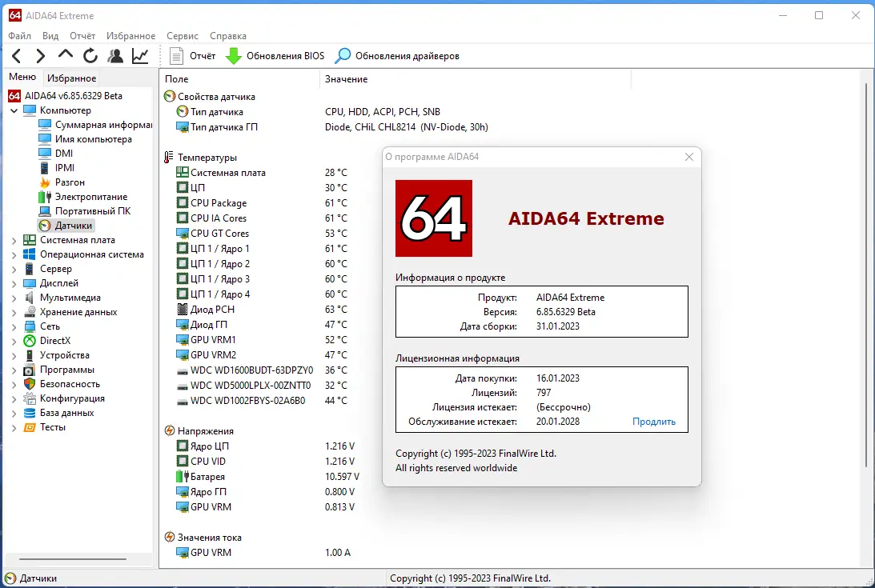Click the Безопасность shield icon

pyautogui.click(x=30, y=384)
